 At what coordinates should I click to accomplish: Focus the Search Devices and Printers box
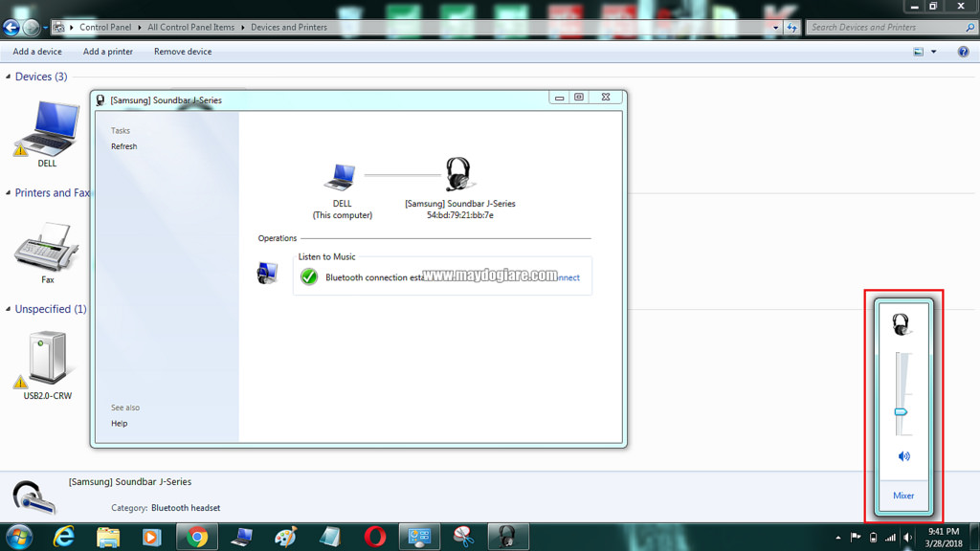click(x=887, y=28)
